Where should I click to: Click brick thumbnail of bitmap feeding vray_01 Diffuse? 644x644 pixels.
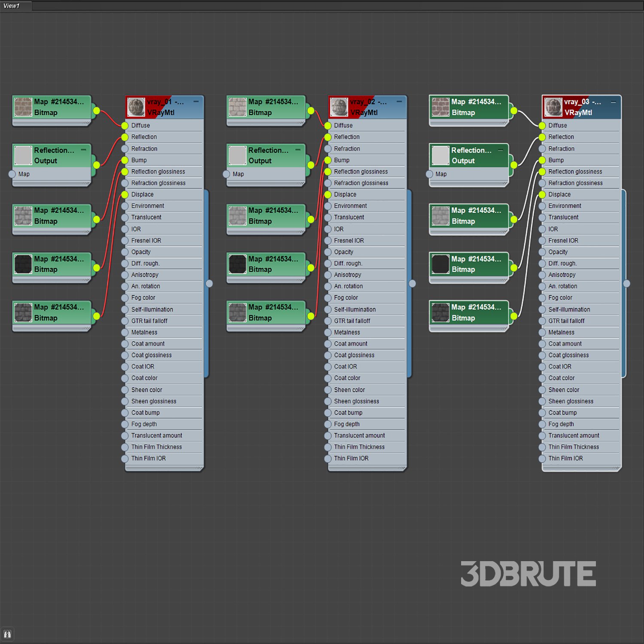[23, 107]
